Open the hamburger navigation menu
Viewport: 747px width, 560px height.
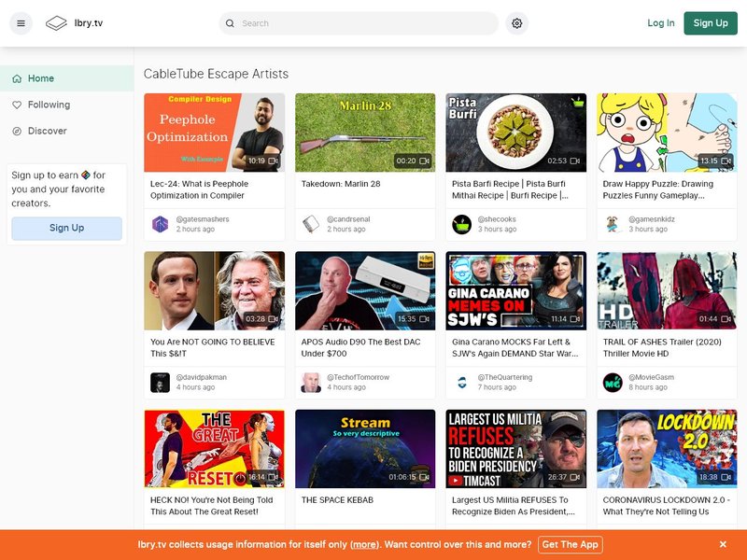[x=21, y=23]
